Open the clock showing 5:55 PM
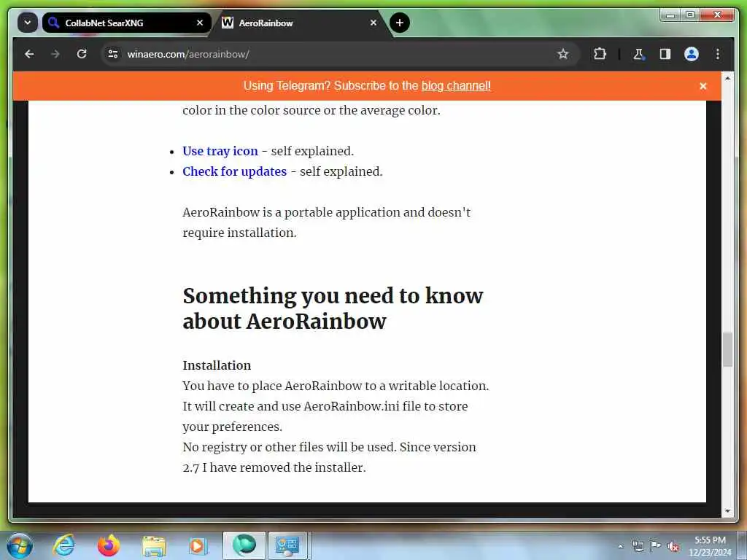This screenshot has width=747, height=560. click(x=710, y=546)
